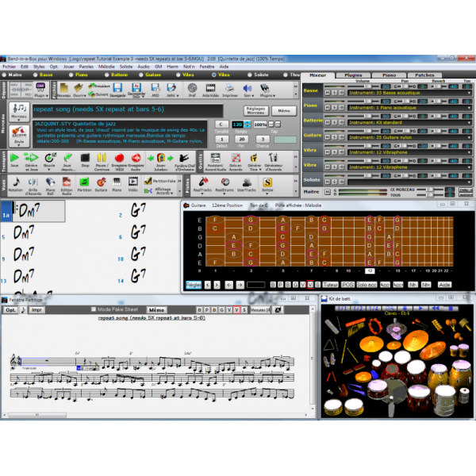476x476 pixels.
Task: Select the Maître track radio button
Action: [x=5, y=75]
